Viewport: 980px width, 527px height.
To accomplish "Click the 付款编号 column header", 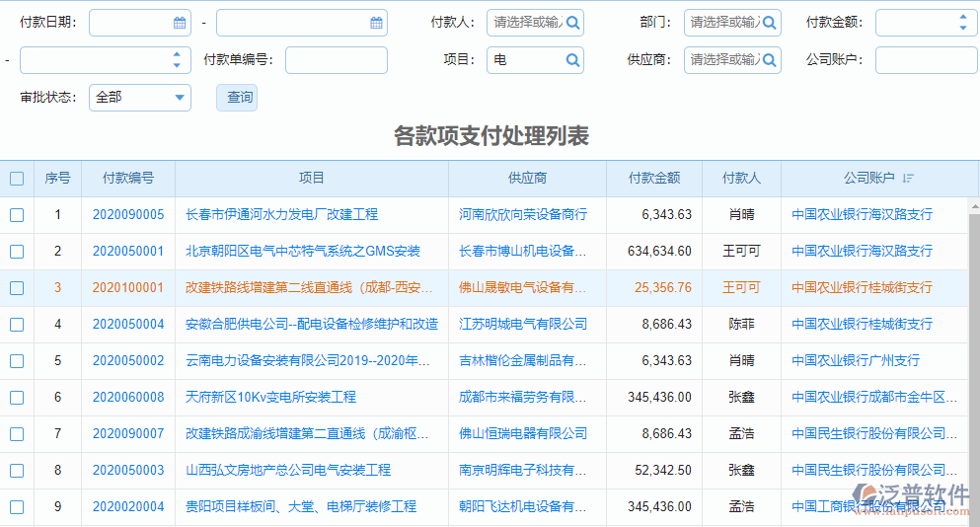I will point(128,179).
